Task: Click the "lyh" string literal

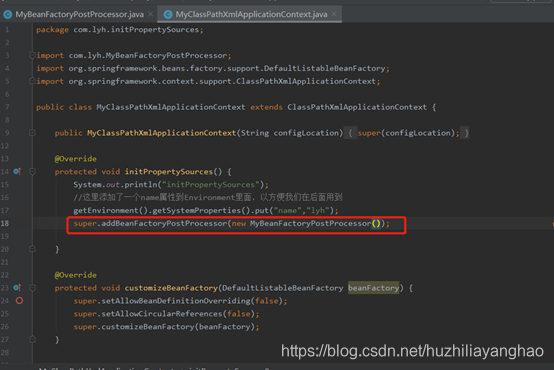Action: [x=318, y=210]
